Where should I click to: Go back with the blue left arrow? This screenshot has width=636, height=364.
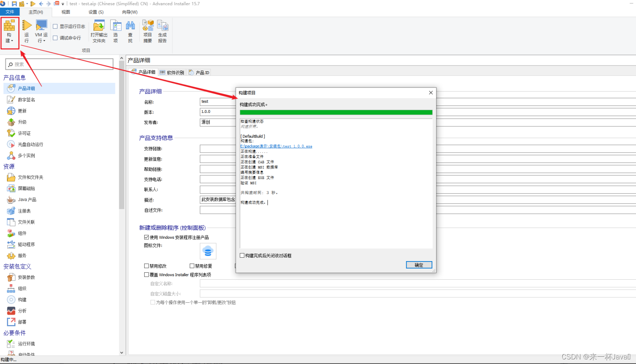pyautogui.click(x=41, y=4)
